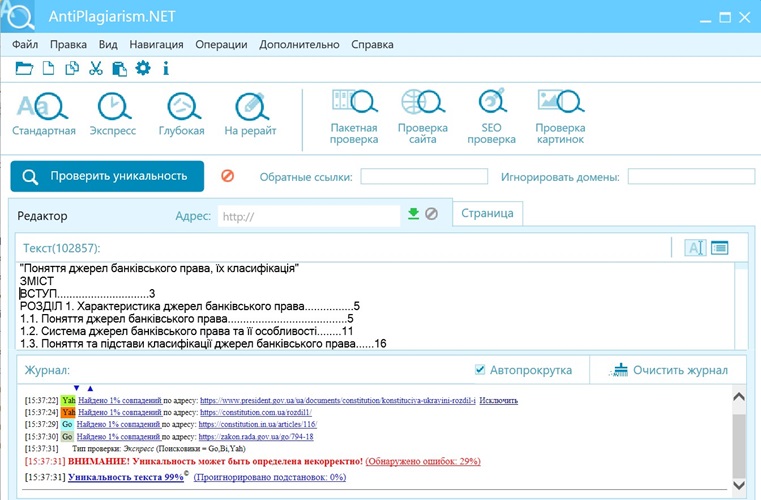Open the Дополнительно menu
761x500 pixels.
click(x=299, y=45)
